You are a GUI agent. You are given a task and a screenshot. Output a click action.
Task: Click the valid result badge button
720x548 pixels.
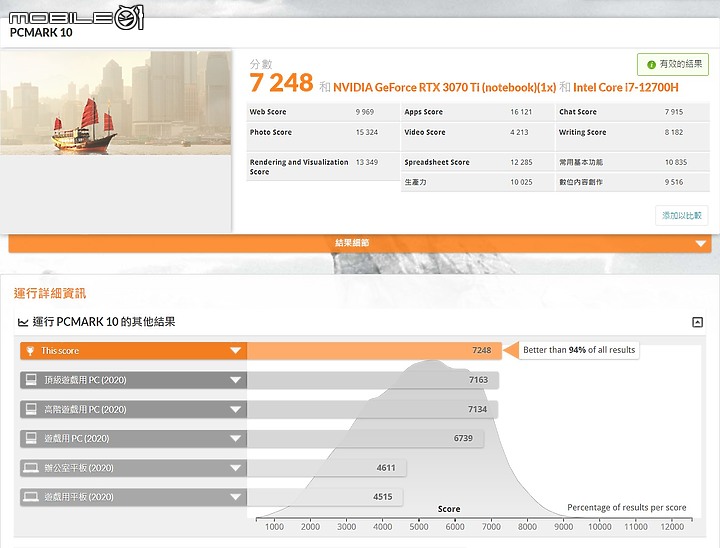tap(673, 64)
